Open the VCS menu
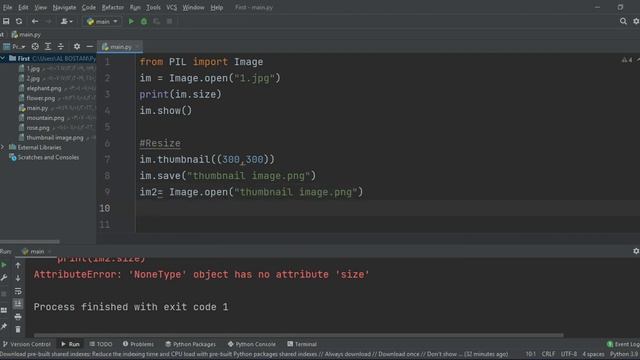 [171, 7]
